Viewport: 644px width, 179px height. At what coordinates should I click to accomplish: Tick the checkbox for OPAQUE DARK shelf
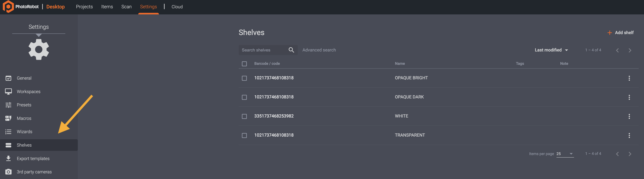244,97
